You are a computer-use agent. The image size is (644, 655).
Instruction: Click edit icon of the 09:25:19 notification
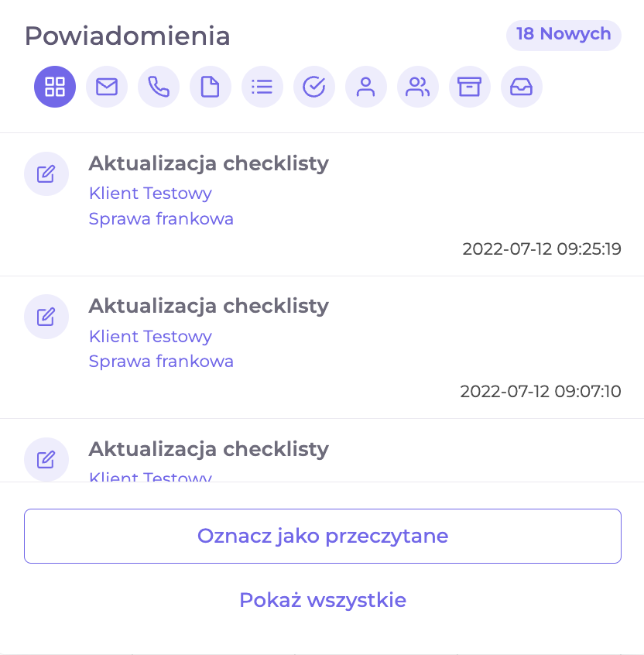click(46, 173)
